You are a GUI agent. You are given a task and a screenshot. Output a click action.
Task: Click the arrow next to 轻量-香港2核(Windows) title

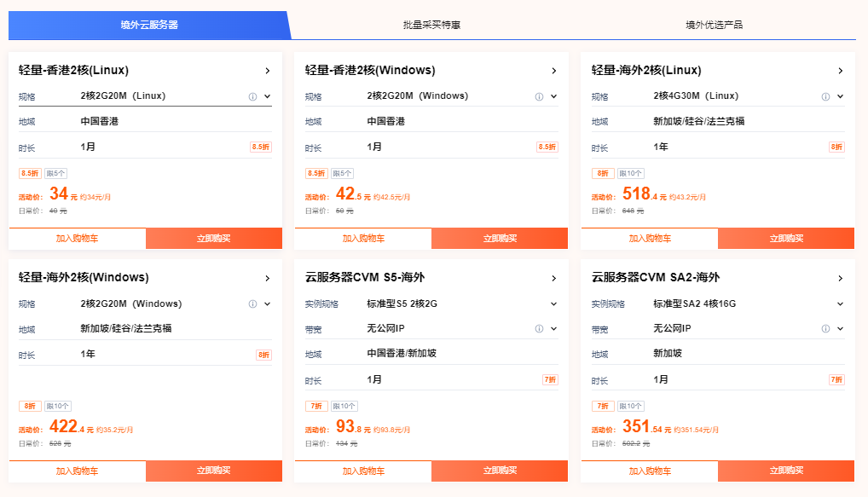coord(554,71)
